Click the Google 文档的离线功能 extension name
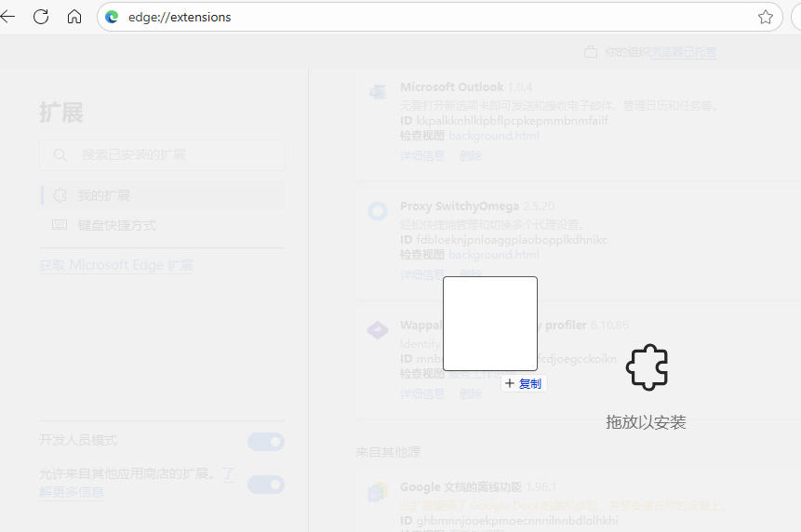801x532 pixels. pos(461,487)
